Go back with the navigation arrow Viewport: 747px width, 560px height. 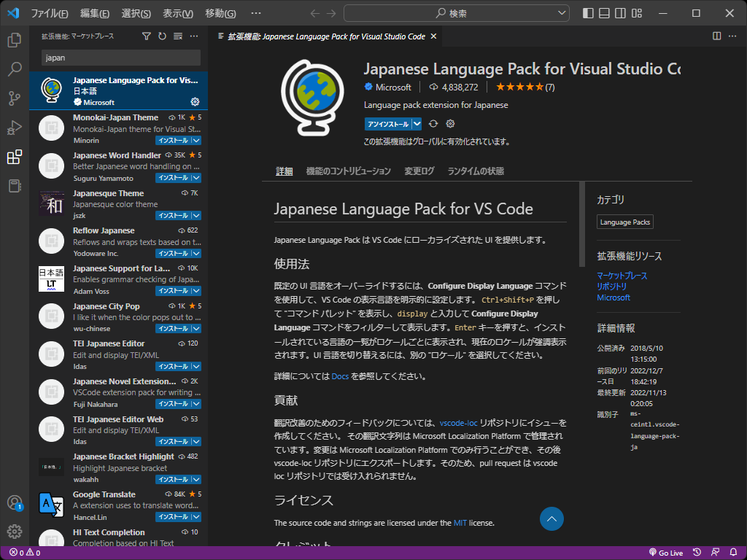[315, 13]
